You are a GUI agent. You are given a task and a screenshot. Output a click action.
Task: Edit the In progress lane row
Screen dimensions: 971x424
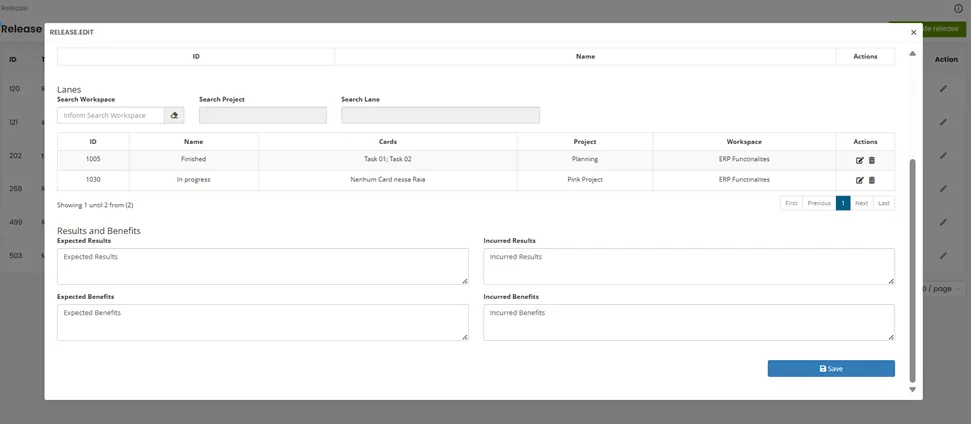click(860, 180)
